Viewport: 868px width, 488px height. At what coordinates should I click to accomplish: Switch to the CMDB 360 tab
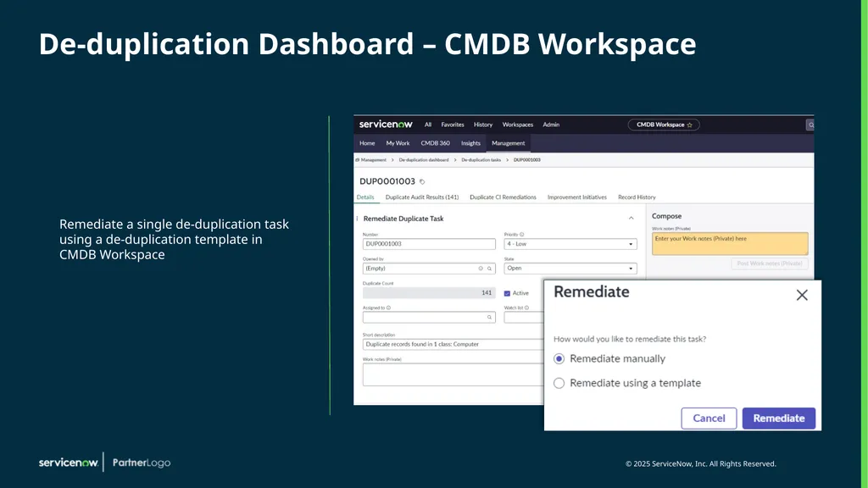435,143
